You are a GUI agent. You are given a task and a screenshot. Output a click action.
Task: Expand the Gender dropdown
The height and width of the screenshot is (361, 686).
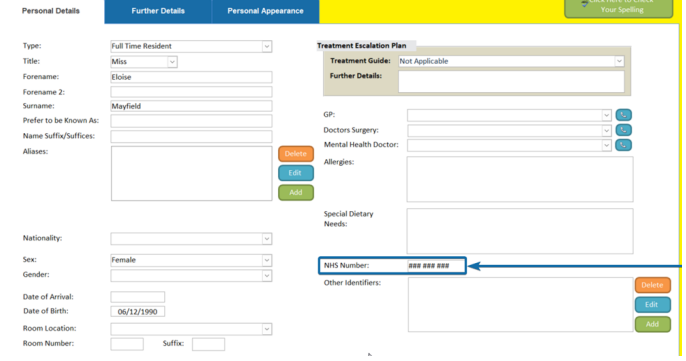(x=266, y=276)
